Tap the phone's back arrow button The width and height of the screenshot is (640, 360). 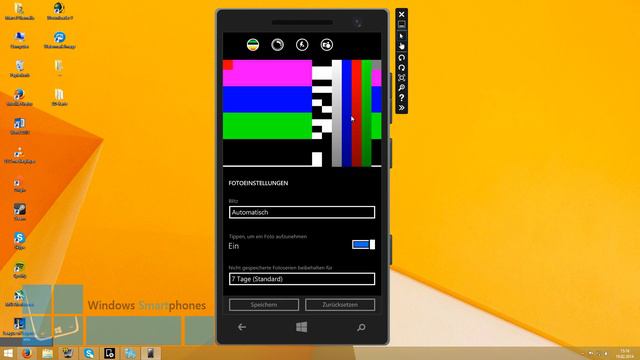point(242,327)
